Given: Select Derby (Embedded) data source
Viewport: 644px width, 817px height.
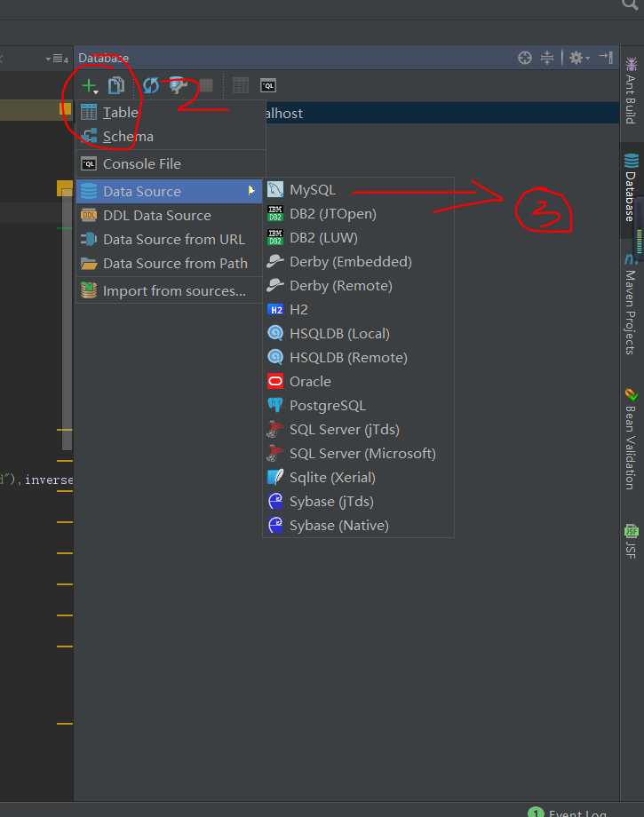Looking at the screenshot, I should click(358, 262).
